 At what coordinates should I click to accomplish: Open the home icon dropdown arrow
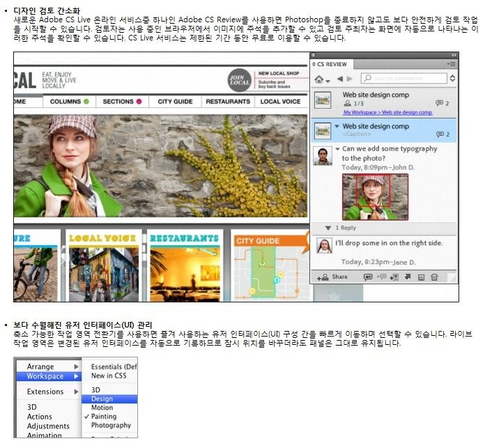tap(328, 81)
